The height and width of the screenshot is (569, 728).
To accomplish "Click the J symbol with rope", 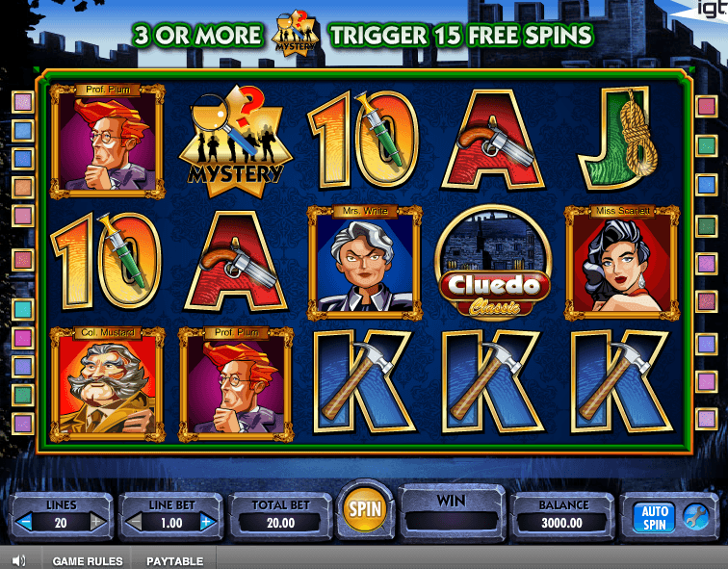I will pos(619,140).
